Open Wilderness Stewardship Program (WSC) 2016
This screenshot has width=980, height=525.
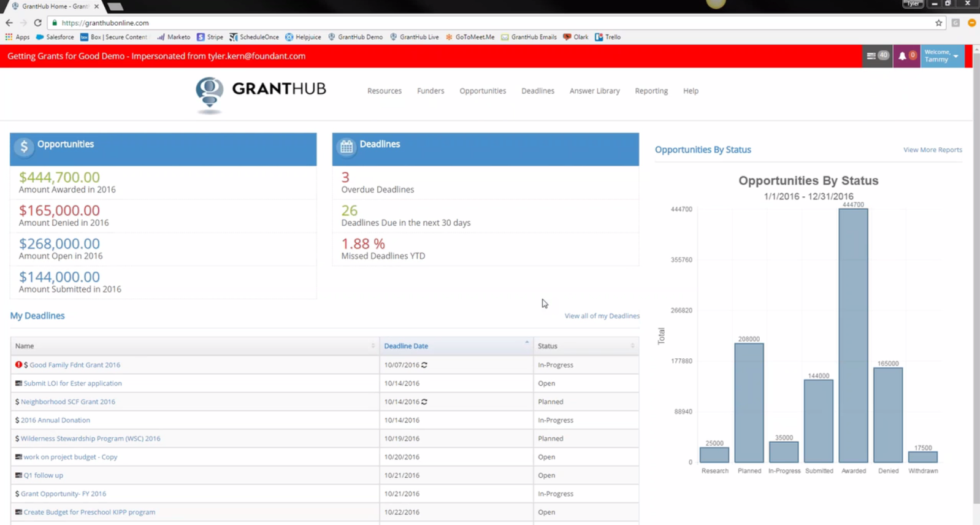pyautogui.click(x=90, y=439)
